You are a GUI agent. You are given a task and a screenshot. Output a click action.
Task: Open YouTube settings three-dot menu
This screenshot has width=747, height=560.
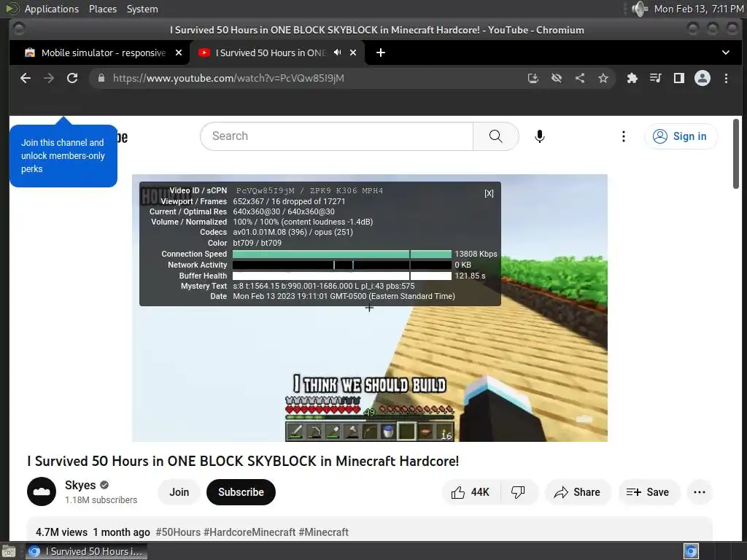point(623,136)
